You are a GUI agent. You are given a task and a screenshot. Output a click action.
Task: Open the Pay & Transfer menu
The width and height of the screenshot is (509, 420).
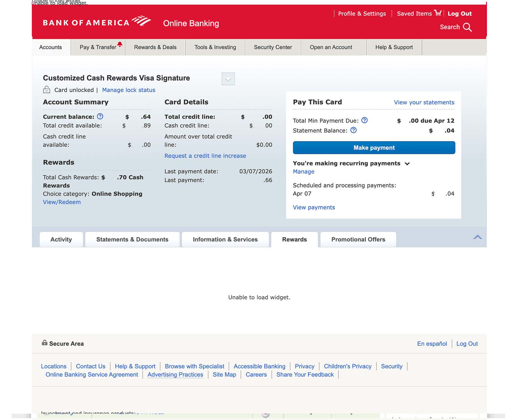coord(98,47)
